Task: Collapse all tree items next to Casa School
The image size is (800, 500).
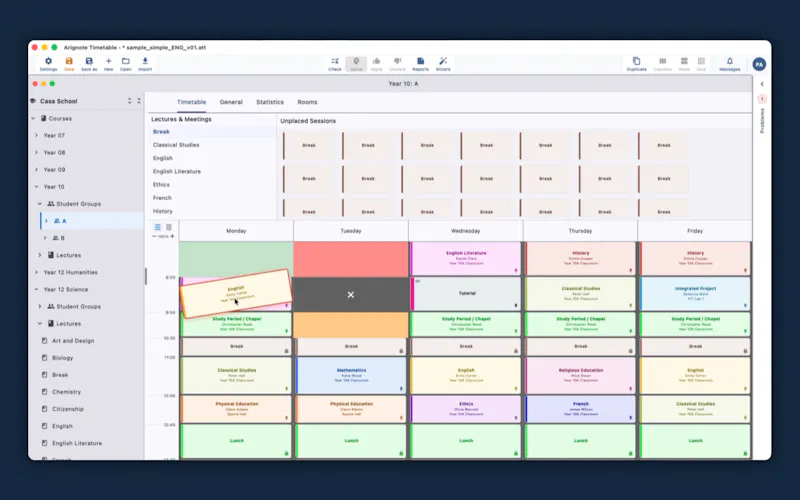Action: [139, 101]
